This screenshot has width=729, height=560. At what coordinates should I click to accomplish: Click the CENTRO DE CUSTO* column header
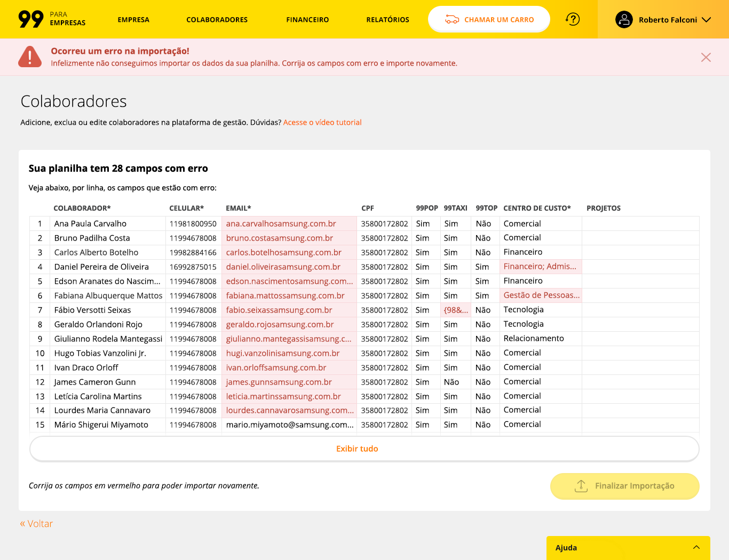537,208
